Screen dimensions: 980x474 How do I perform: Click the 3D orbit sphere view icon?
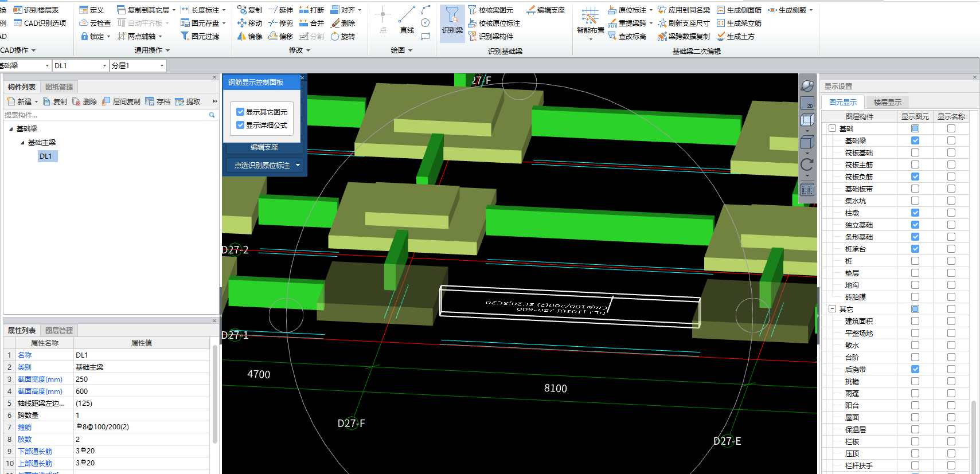click(x=807, y=86)
